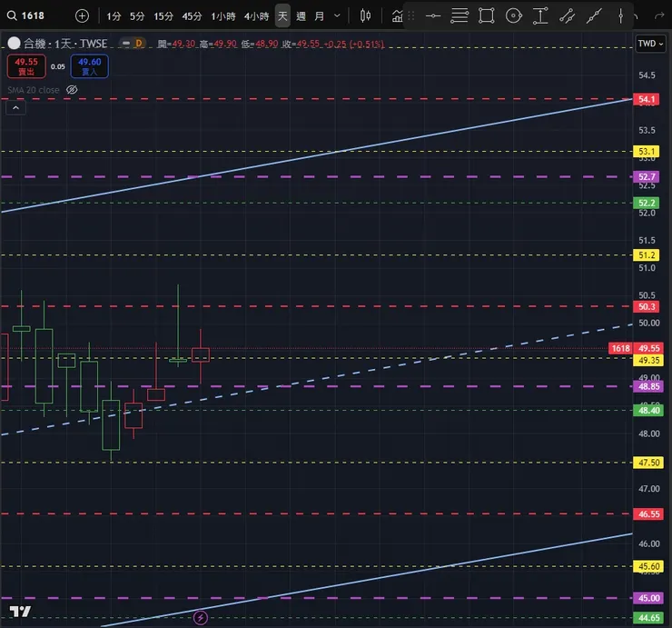Select the multi-line parallel levels tool
Image resolution: width=672 pixels, height=628 pixels.
coord(460,16)
